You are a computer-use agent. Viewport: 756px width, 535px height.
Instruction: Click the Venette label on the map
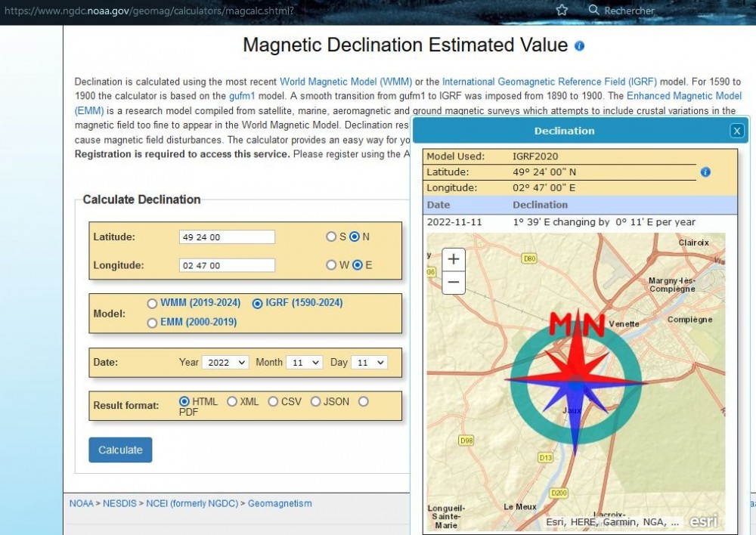click(x=624, y=324)
